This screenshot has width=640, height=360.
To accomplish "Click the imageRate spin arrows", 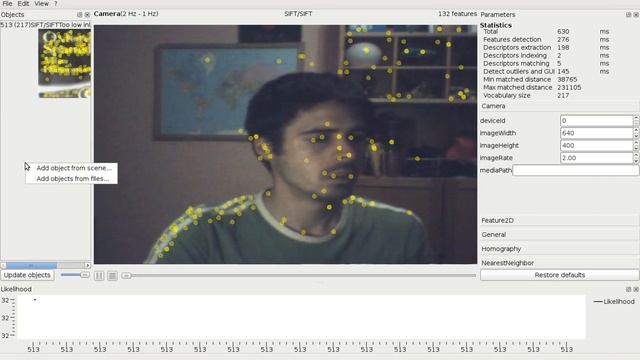I will point(636,158).
